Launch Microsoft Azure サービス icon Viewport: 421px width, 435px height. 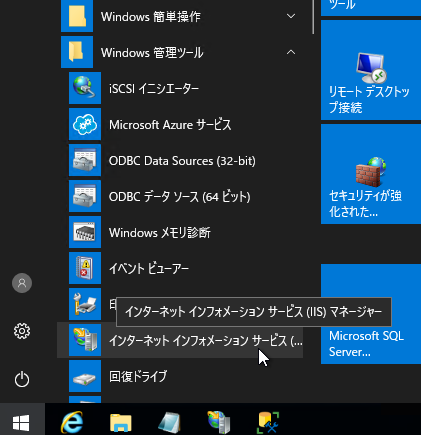point(85,124)
